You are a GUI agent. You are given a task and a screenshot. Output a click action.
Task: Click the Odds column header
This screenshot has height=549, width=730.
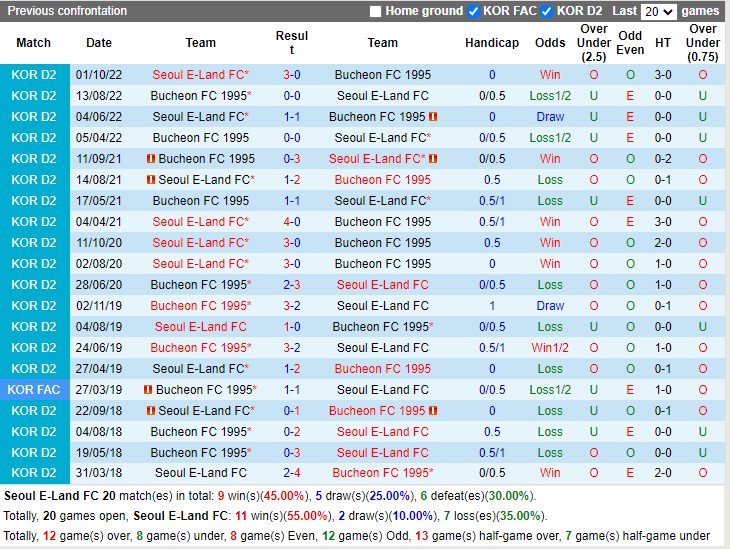click(x=550, y=43)
